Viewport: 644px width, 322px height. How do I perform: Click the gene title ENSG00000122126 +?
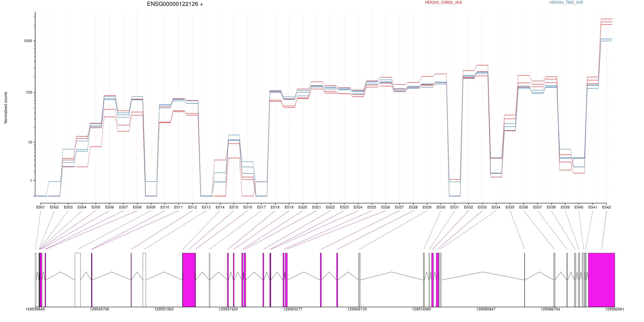(175, 4)
